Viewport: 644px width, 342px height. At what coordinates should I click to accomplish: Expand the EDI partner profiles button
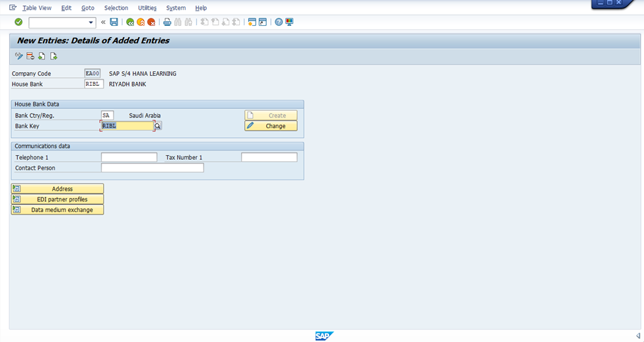coord(57,199)
